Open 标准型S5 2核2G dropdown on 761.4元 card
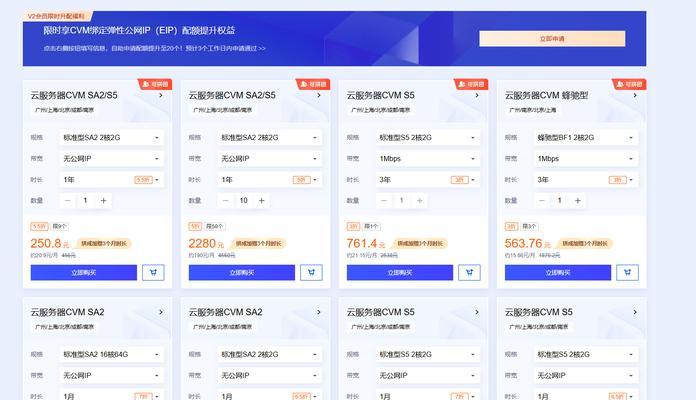Image resolution: width=696 pixels, height=400 pixels. point(427,138)
